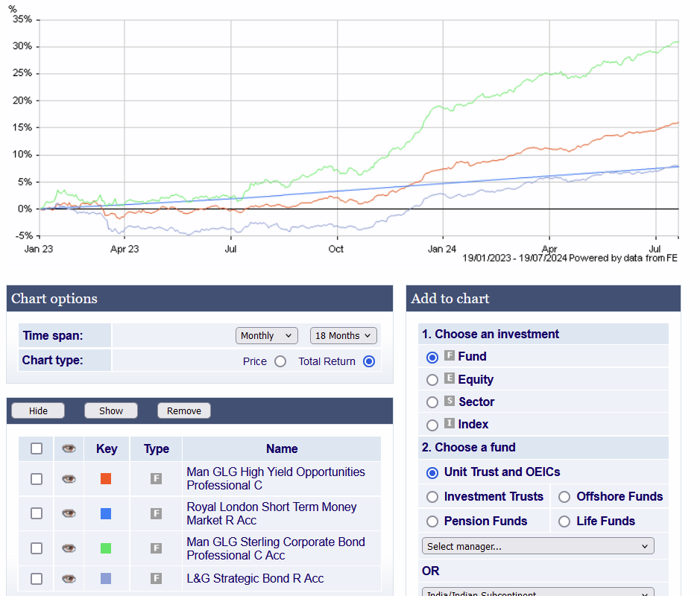The width and height of the screenshot is (700, 596).
Task: Toggle eye icon for Royal London Short Term Money Market
Action: [69, 513]
